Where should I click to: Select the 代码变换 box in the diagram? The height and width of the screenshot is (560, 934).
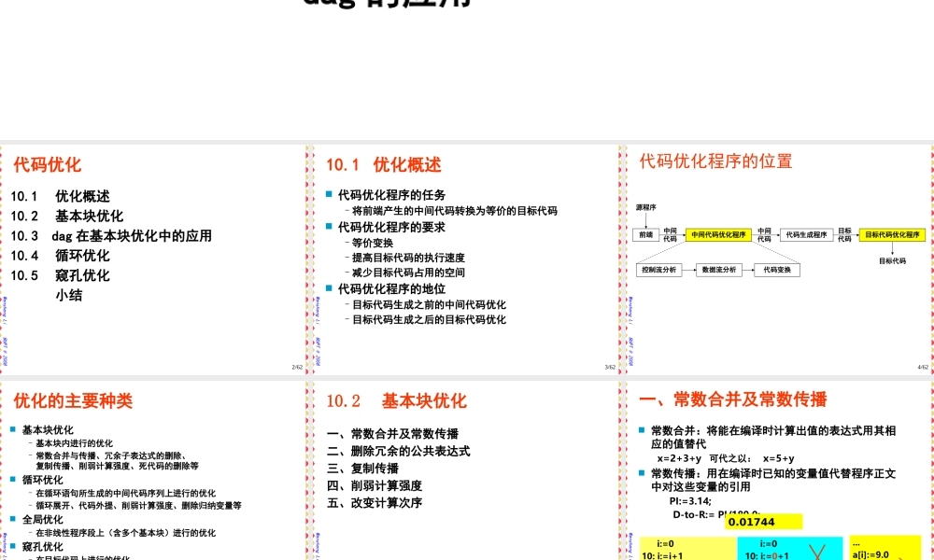point(777,270)
